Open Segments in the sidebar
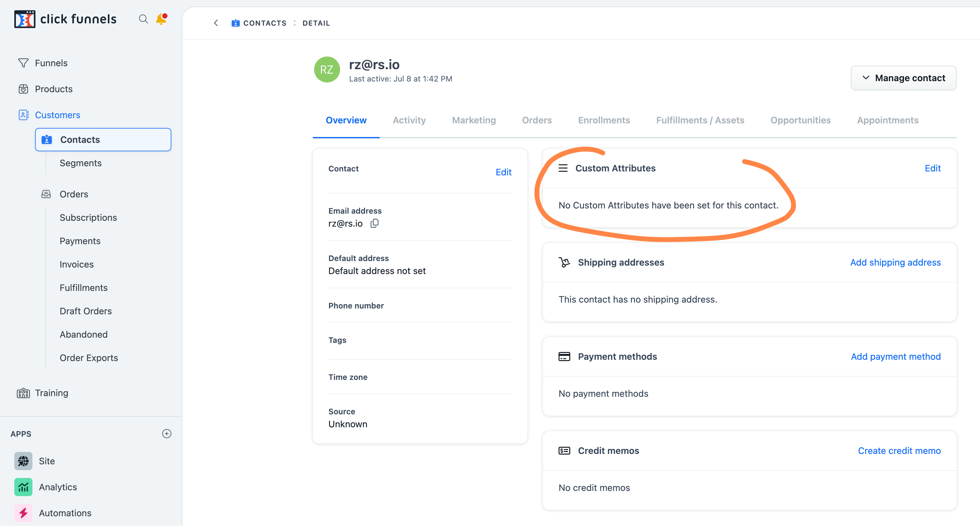Screen dimensions: 980x526 tap(80, 163)
